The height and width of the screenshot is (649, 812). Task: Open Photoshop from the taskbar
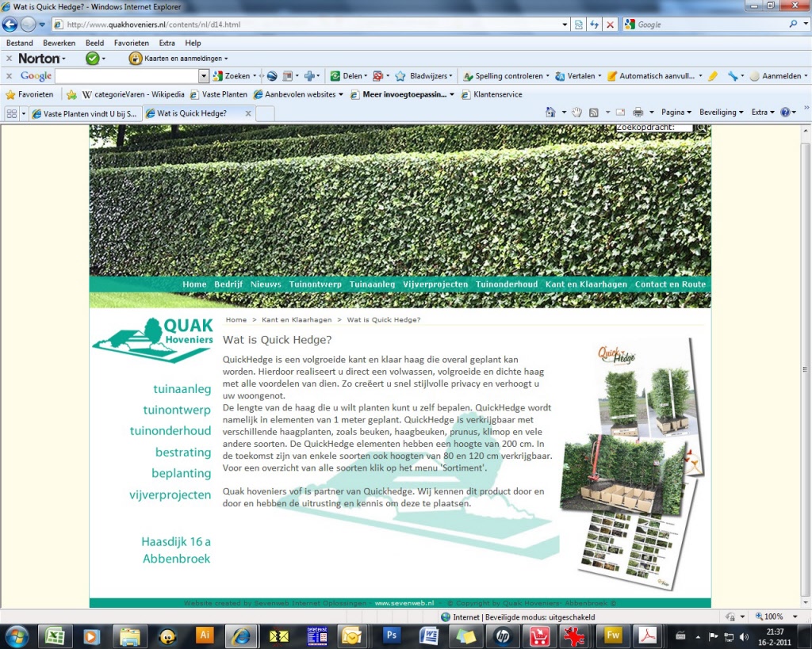pos(392,635)
